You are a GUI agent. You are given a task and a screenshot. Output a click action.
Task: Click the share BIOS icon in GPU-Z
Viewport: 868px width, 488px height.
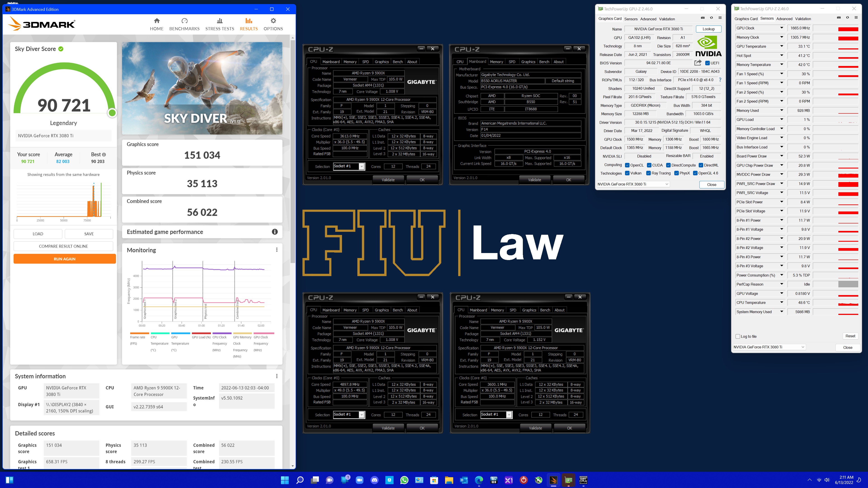tap(698, 63)
